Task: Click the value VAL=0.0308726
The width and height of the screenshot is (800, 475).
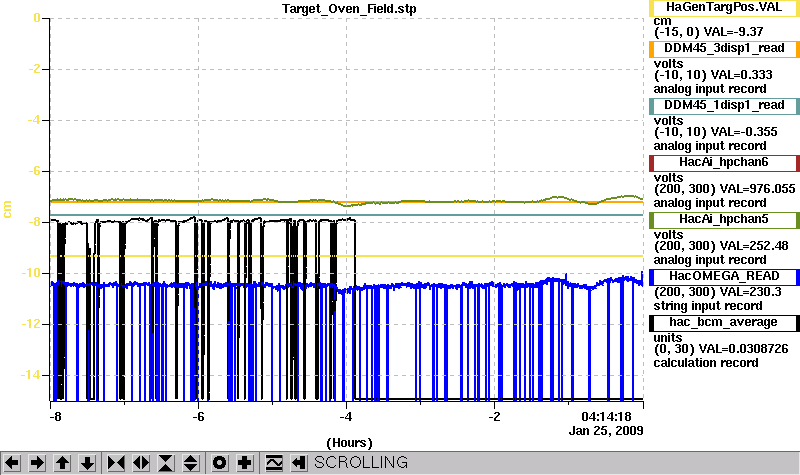Action: pyautogui.click(x=743, y=349)
